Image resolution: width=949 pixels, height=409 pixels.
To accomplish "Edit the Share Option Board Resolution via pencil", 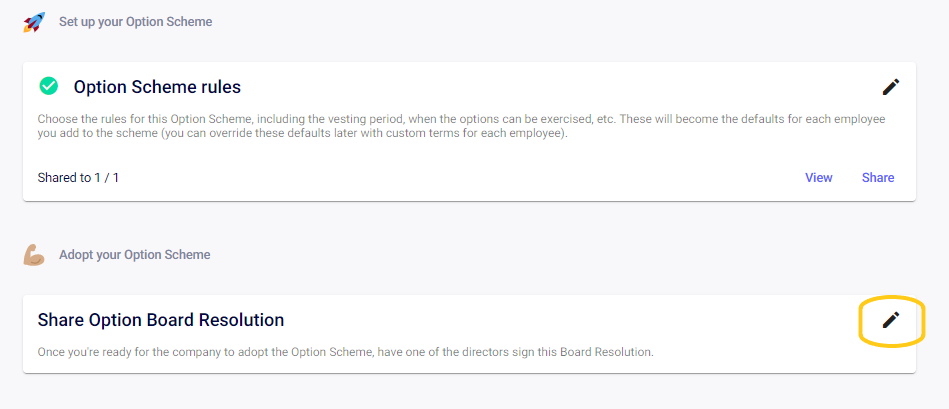I will 890,320.
